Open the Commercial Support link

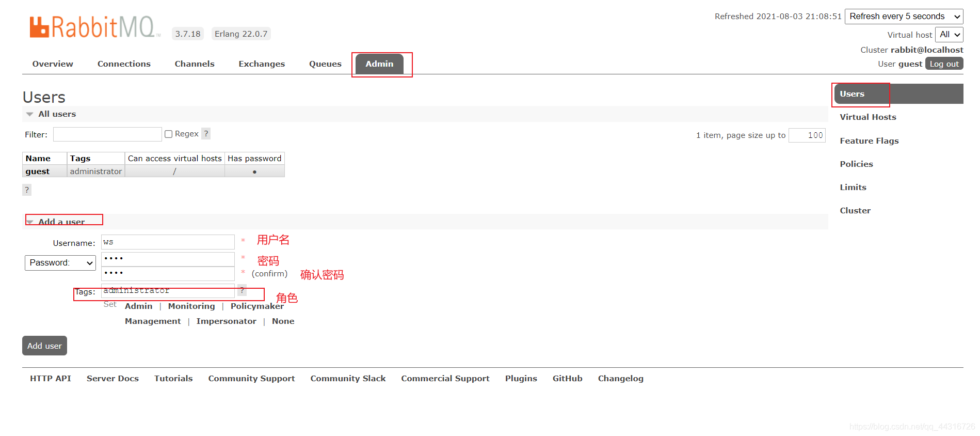pyautogui.click(x=445, y=379)
